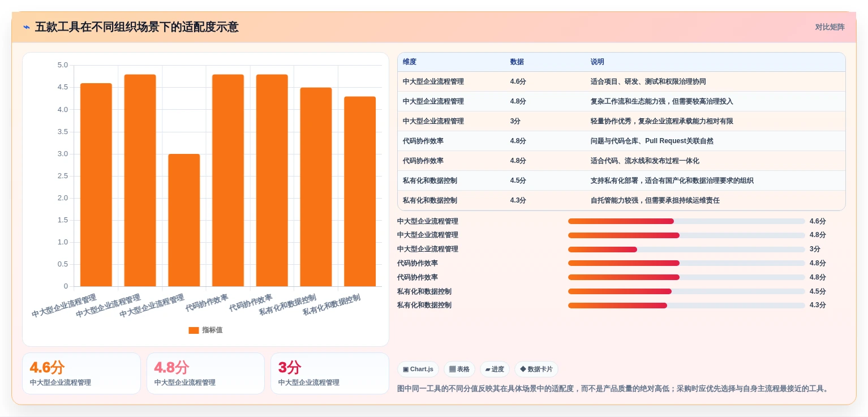Open the 3分 data card
This screenshot has height=417, width=868.
(x=330, y=373)
